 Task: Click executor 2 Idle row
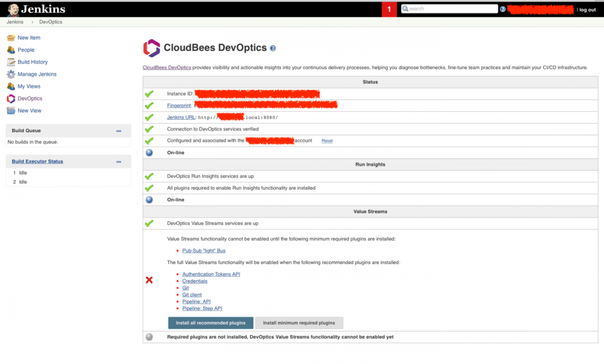[68, 182]
